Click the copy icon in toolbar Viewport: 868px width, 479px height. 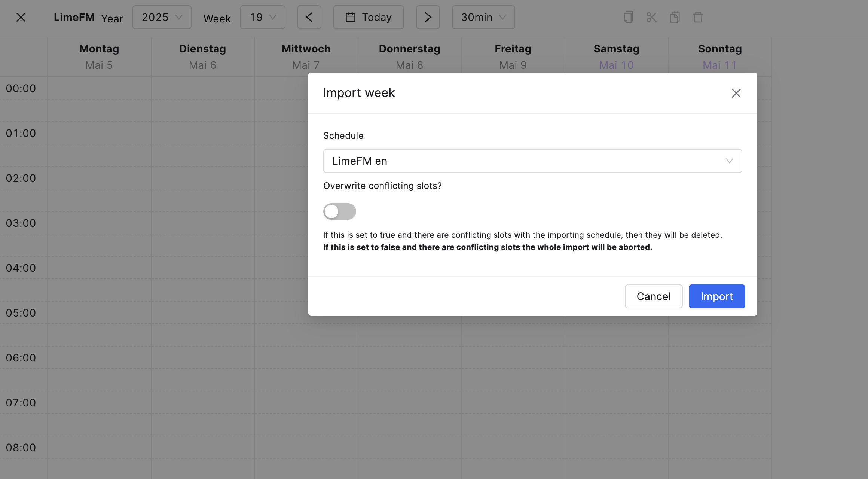pyautogui.click(x=629, y=17)
